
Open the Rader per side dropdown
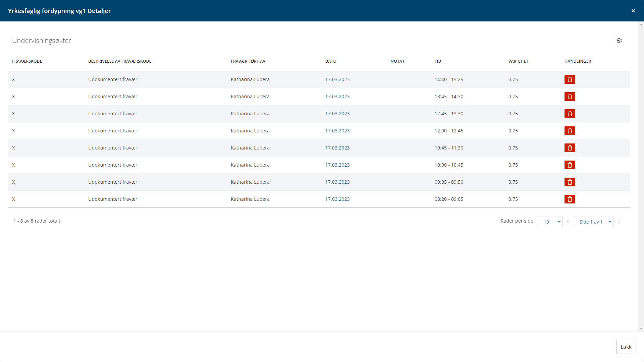[x=550, y=222]
